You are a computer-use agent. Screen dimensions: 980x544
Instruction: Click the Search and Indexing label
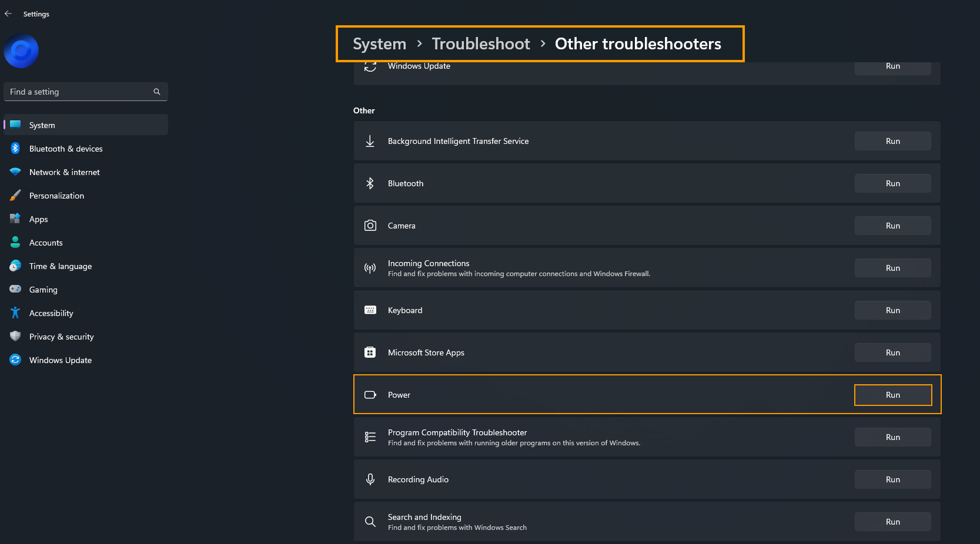(x=424, y=517)
